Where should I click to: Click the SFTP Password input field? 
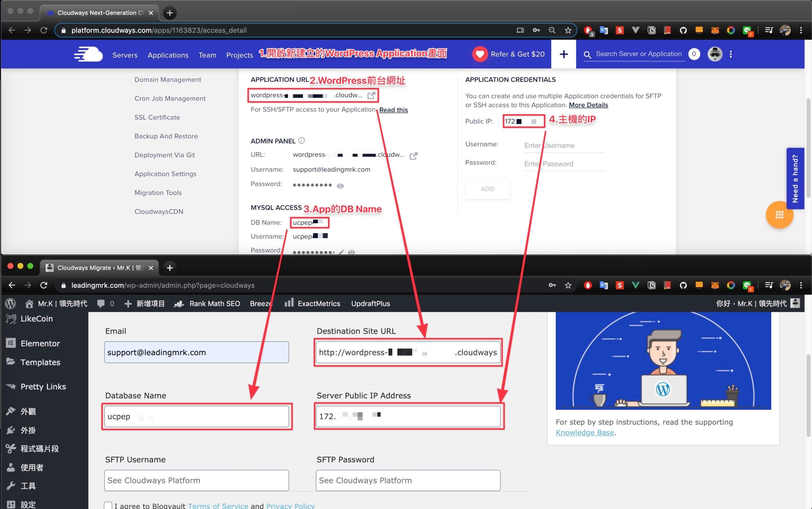408,480
